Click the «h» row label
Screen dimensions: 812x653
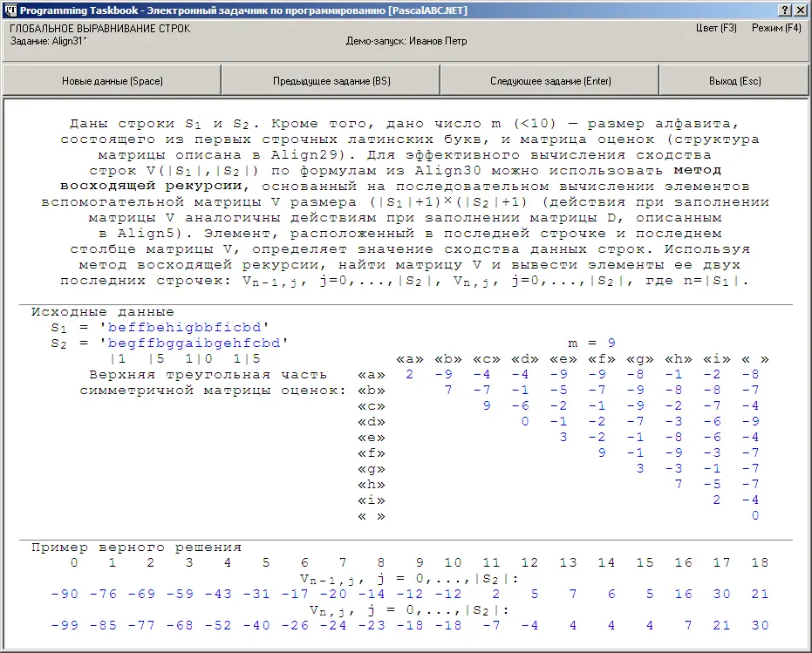tap(372, 486)
